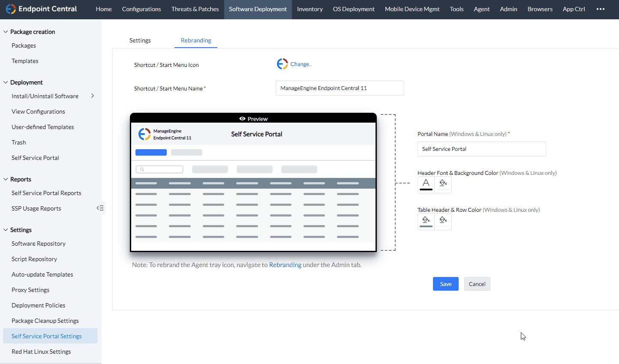Click the Endpoint Central logo icon
The height and width of the screenshot is (364, 619).
tap(11, 9)
